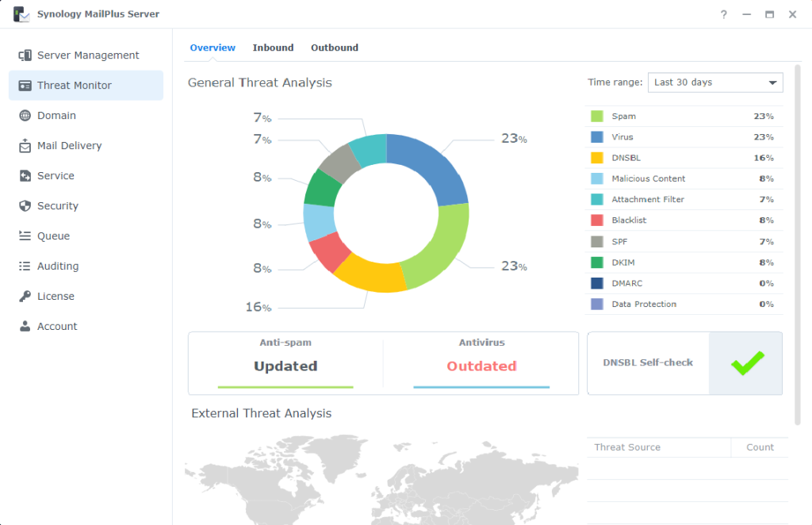812x525 pixels.
Task: Click the Virus legend label text
Action: [x=622, y=136]
